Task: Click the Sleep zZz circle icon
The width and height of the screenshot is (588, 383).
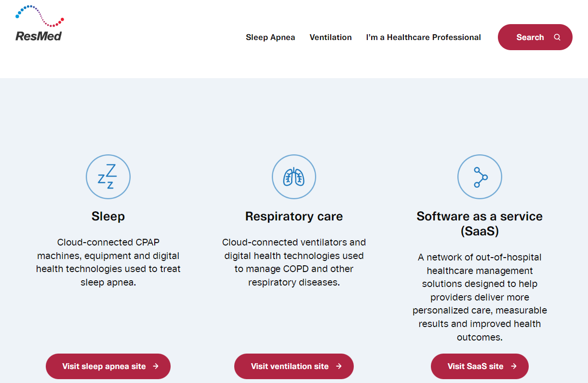Action: pyautogui.click(x=108, y=177)
